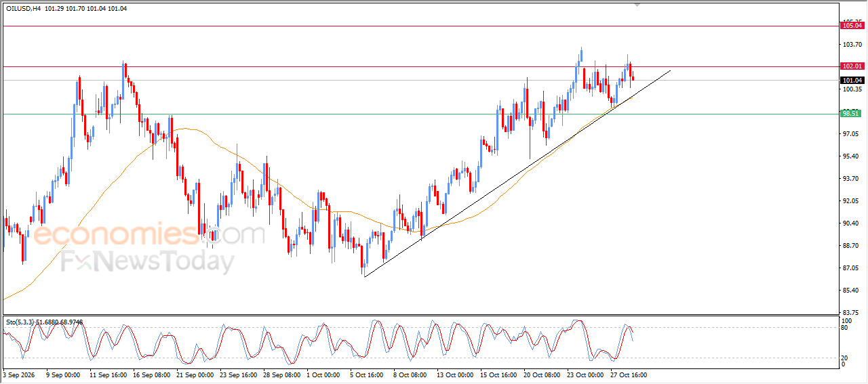Screen dimensions: 868x384
Task: Click the red 105.04 price label
Action: click(852, 26)
